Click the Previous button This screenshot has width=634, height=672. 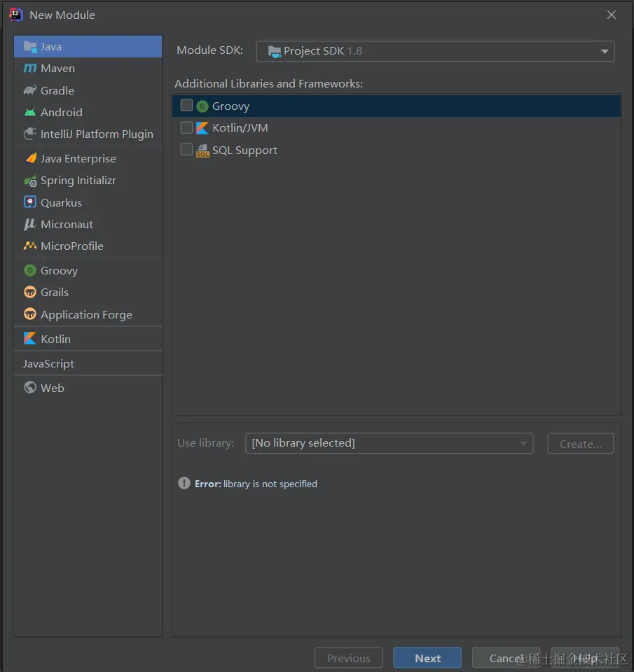[x=348, y=658]
